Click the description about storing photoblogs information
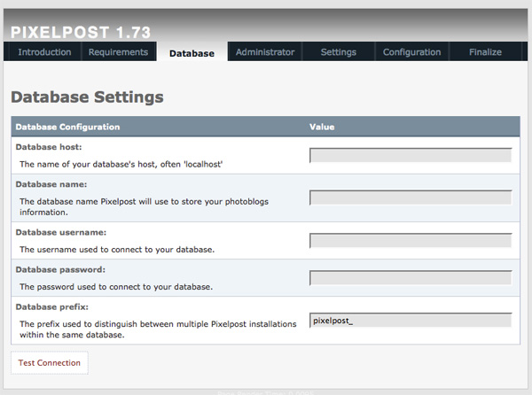The image size is (532, 395). coord(144,206)
